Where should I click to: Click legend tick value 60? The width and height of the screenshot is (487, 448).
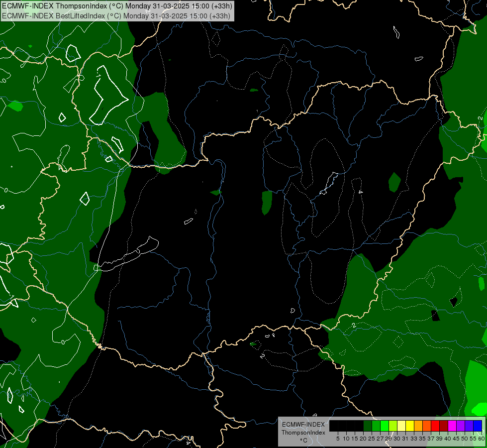click(482, 439)
